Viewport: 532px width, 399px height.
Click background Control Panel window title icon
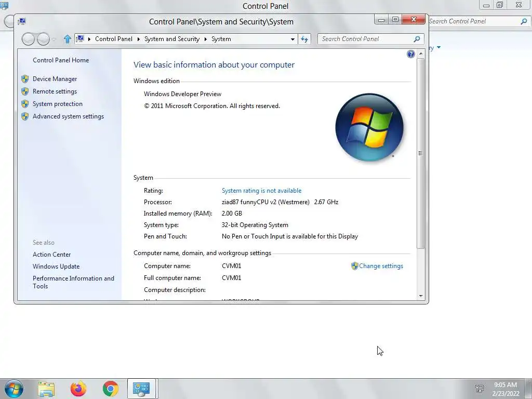tap(4, 5)
